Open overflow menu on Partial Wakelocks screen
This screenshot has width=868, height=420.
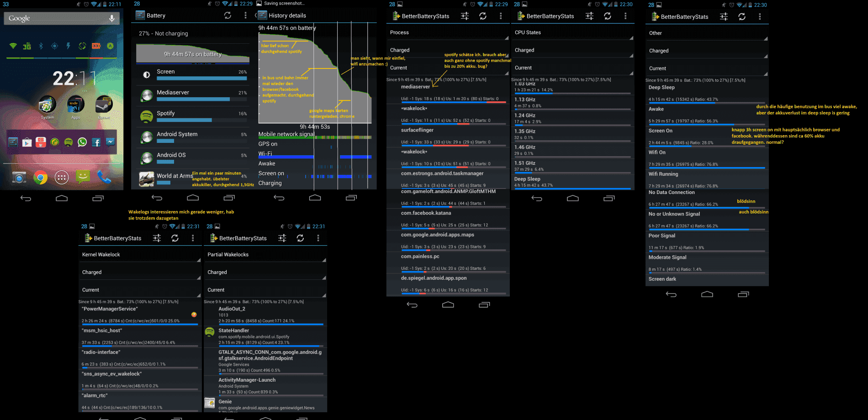pos(318,238)
